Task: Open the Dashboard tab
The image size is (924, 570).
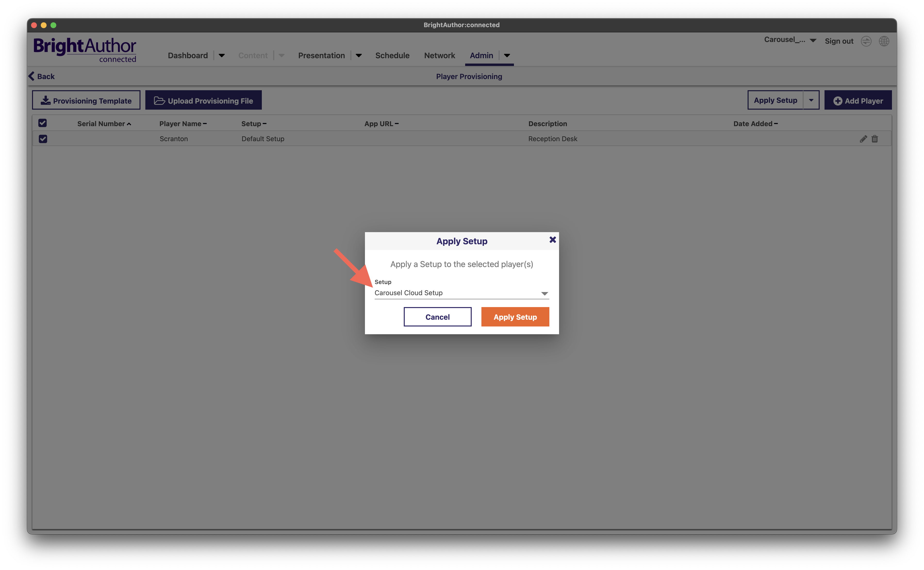Action: [x=188, y=55]
